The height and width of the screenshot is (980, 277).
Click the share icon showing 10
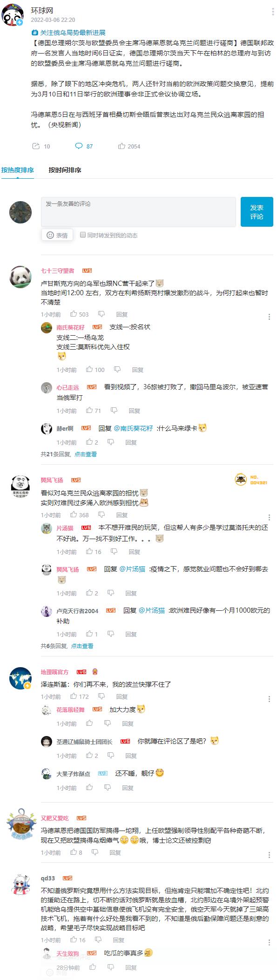pos(36,146)
